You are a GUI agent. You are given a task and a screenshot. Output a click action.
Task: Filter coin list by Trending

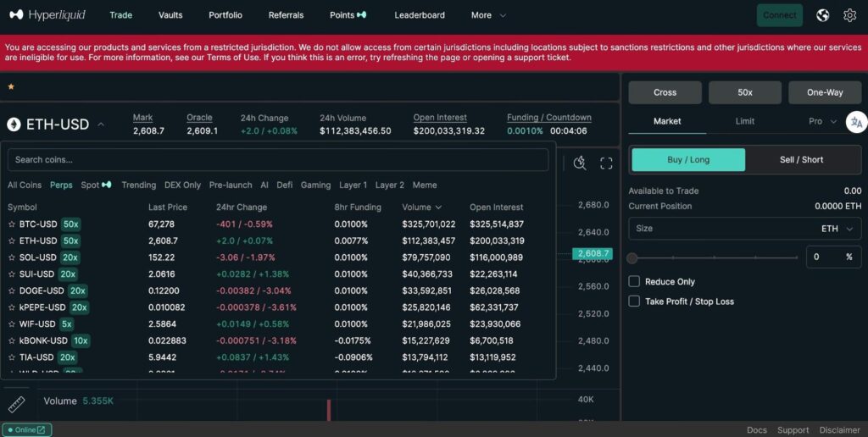pyautogui.click(x=138, y=185)
